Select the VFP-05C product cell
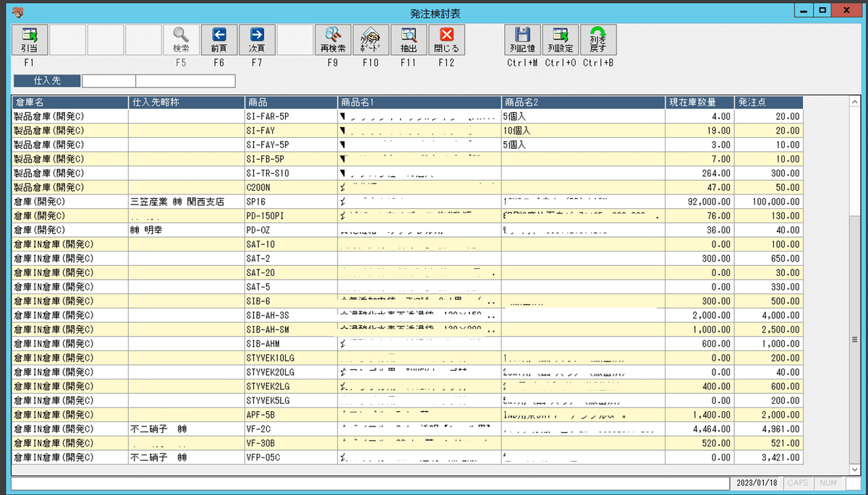This screenshot has width=868, height=495. tap(291, 457)
